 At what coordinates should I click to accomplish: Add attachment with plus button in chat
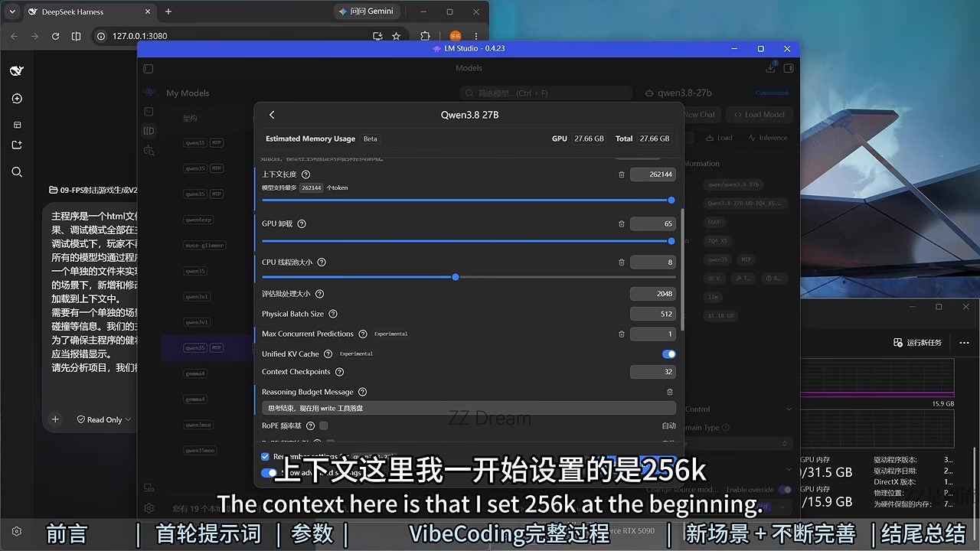click(55, 419)
